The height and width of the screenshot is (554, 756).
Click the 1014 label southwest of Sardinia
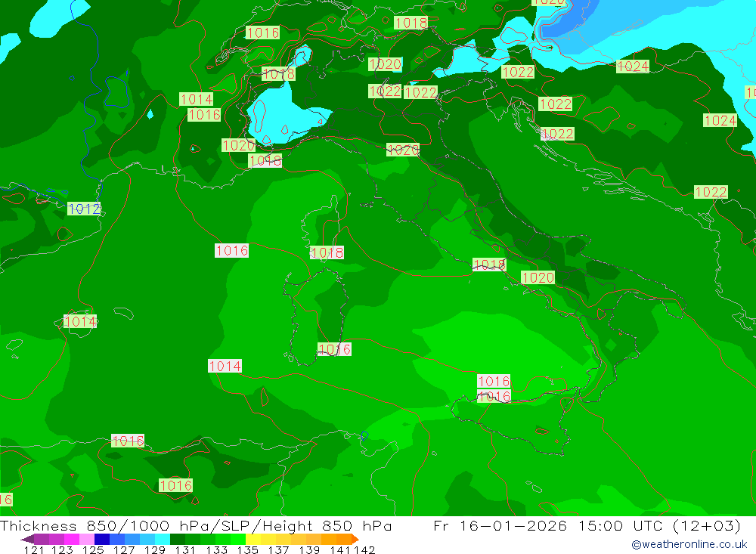tap(225, 366)
